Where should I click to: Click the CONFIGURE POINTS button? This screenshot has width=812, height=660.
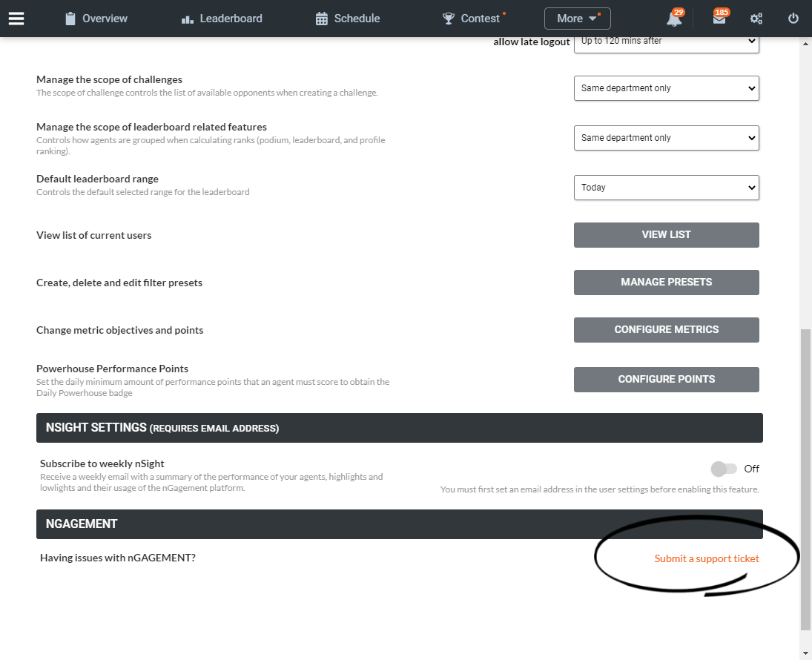pyautogui.click(x=667, y=380)
